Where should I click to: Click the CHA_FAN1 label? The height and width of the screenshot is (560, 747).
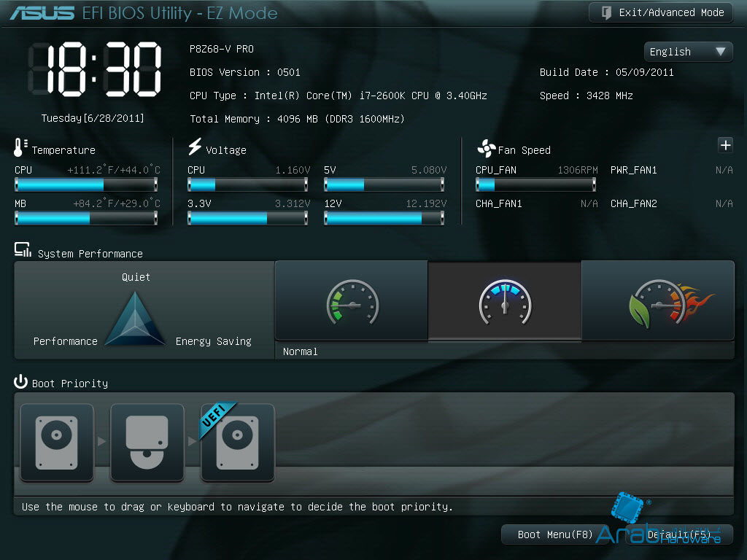point(499,204)
